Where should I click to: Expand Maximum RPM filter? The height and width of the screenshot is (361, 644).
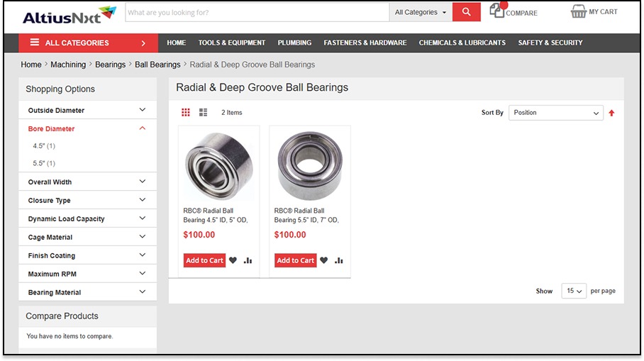[87, 274]
